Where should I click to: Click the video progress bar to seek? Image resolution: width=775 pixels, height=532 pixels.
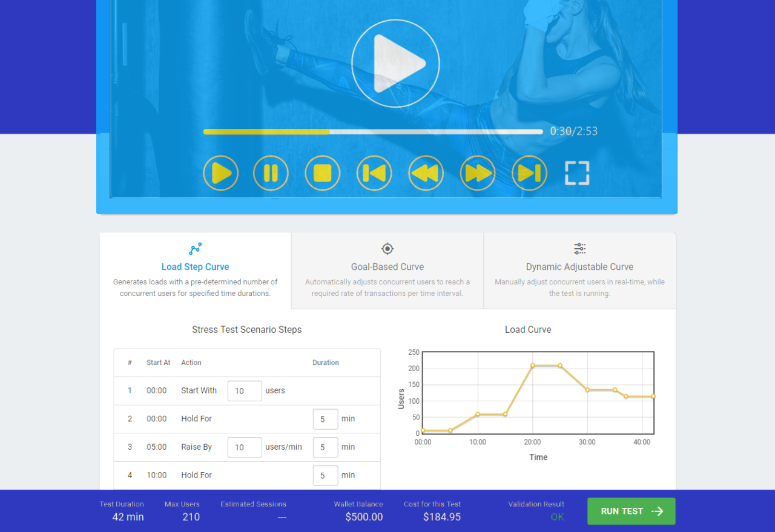click(373, 131)
